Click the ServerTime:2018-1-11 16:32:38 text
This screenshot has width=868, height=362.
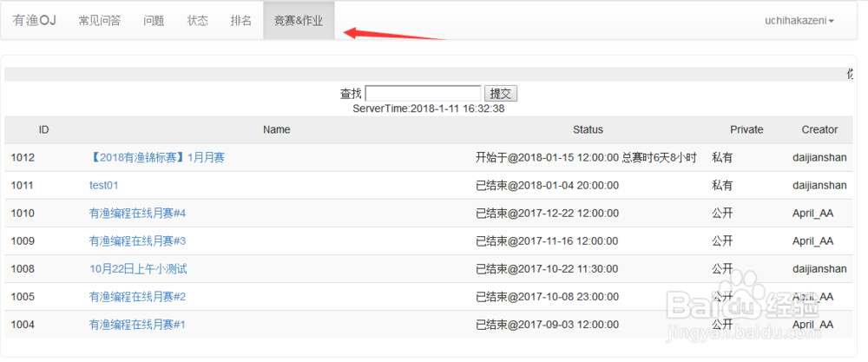point(429,109)
